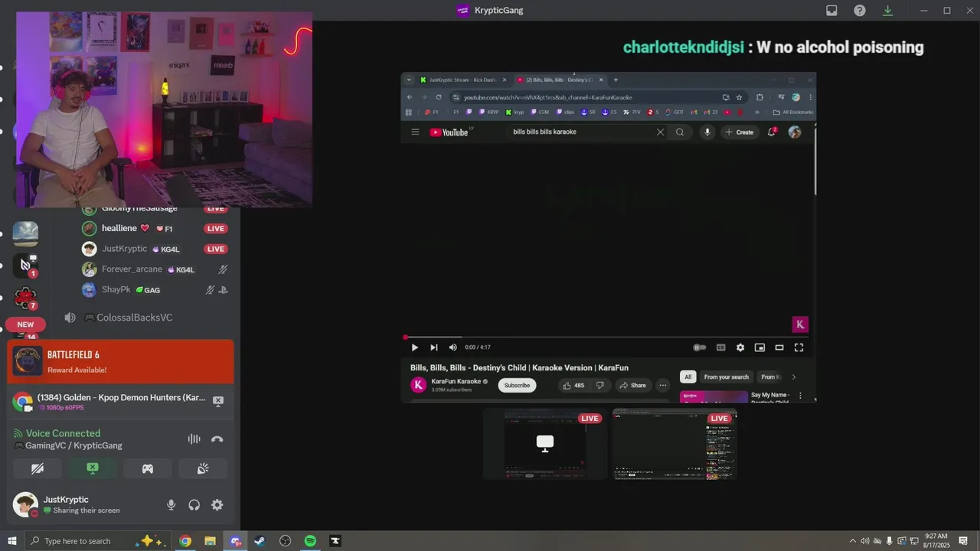The height and width of the screenshot is (551, 980).
Task: Expand filter chips with right chevron
Action: coord(793,377)
